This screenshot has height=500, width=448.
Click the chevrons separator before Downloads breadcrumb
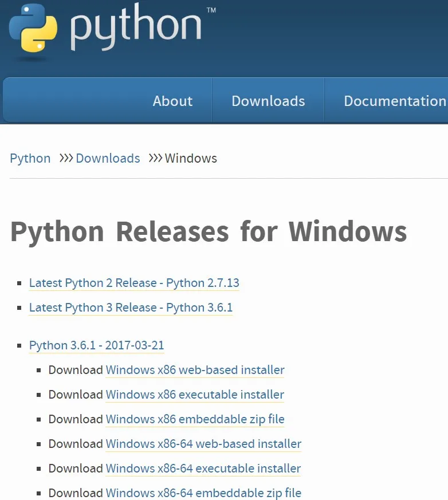click(66, 158)
